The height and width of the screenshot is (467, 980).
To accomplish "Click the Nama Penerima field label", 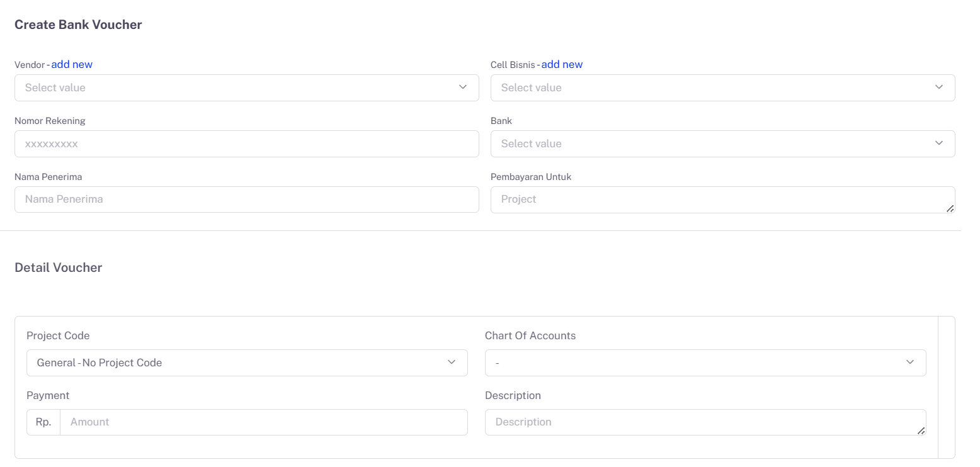I will (x=48, y=177).
